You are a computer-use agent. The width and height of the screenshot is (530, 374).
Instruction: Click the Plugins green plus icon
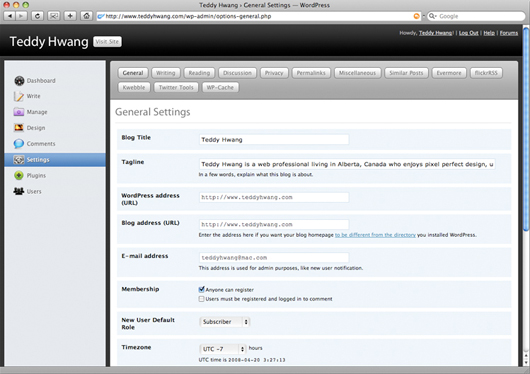(x=19, y=176)
